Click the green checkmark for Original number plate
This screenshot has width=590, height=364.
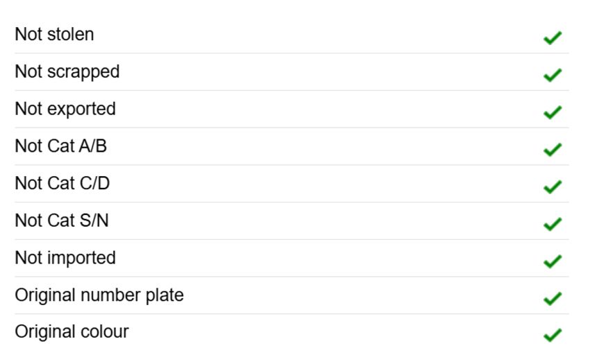point(553,298)
